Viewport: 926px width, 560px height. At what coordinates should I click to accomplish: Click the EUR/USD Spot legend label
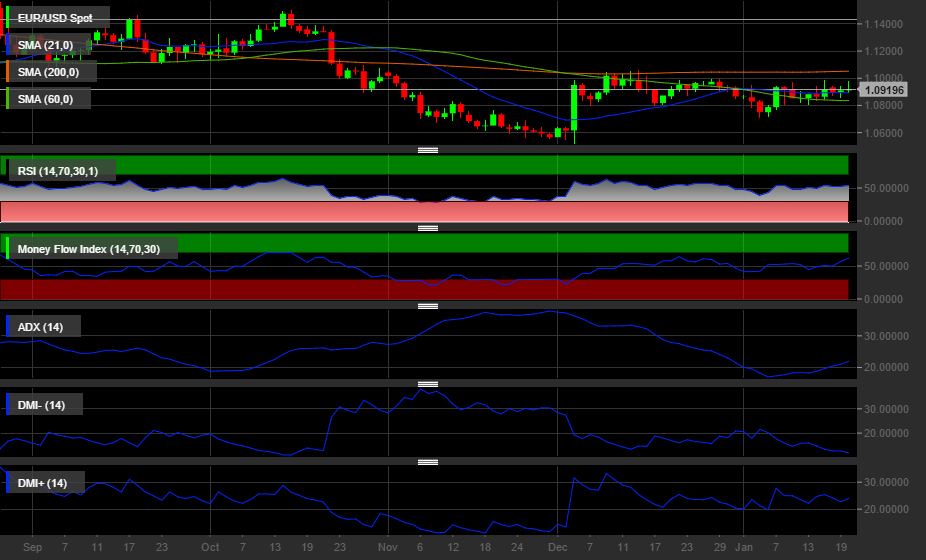pos(55,18)
